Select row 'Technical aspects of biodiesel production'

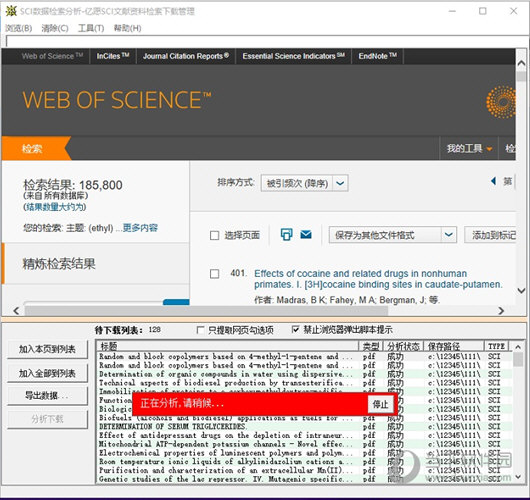point(304,383)
